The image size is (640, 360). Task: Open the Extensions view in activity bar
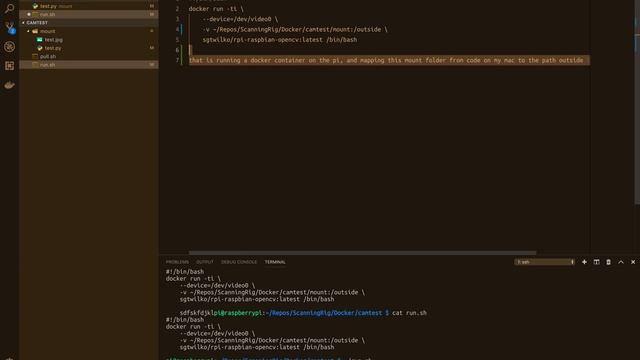[9, 66]
